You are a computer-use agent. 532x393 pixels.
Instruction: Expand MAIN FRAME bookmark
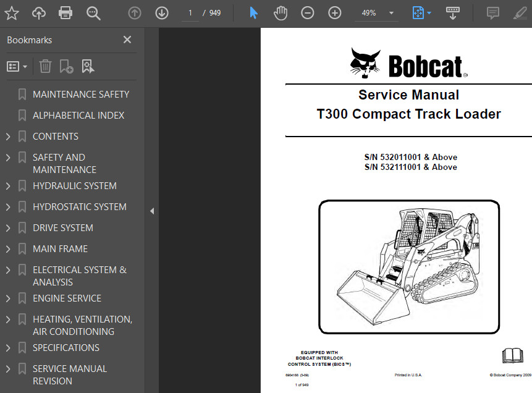(x=8, y=249)
